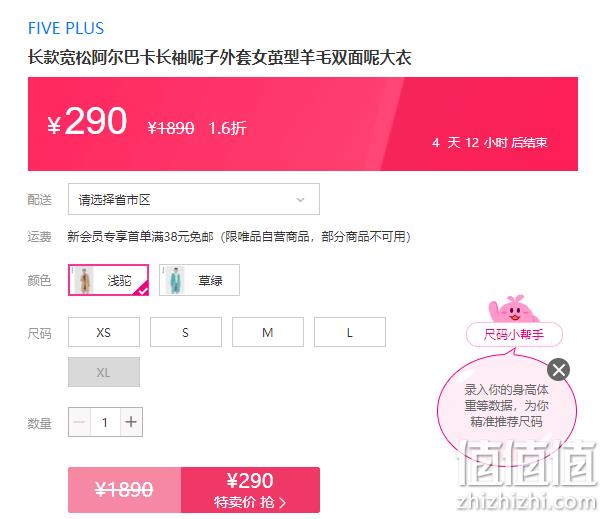
Task: Choose size XS
Action: 104,332
